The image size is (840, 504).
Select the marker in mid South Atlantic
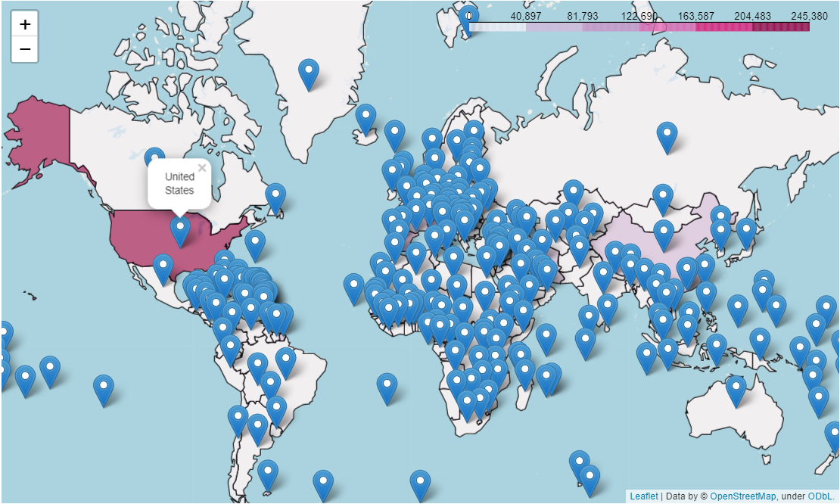click(x=387, y=389)
